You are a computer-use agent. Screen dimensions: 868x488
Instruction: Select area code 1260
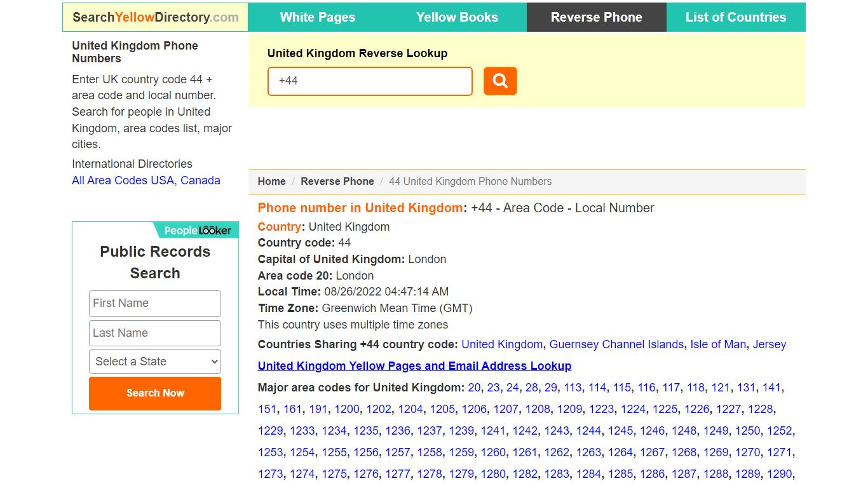click(x=493, y=452)
